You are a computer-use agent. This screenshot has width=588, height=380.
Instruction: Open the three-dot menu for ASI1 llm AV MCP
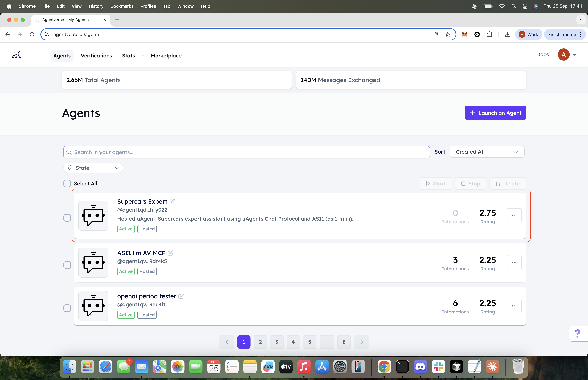click(x=514, y=262)
